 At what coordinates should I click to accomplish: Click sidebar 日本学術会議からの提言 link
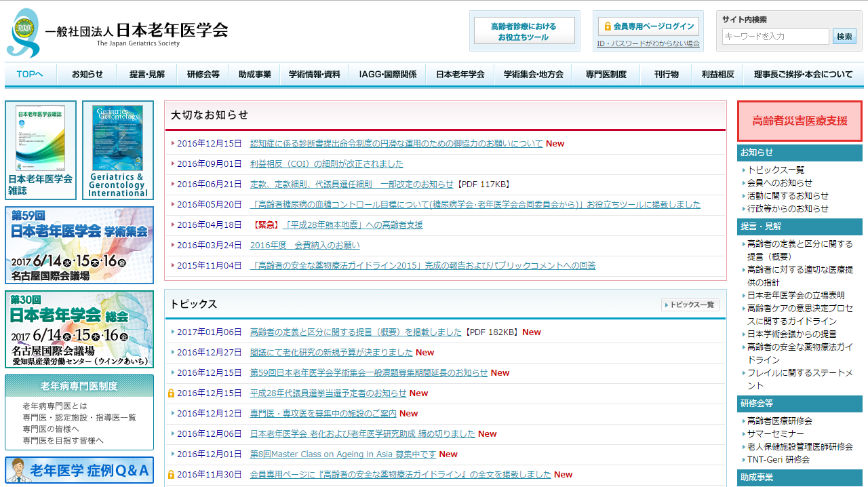pos(792,334)
